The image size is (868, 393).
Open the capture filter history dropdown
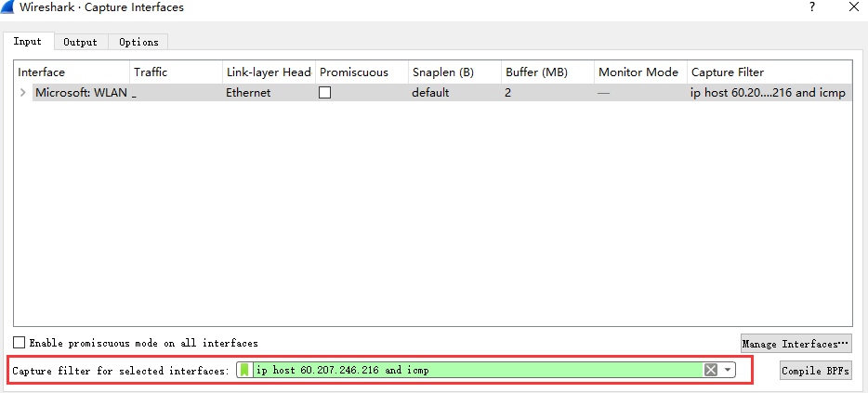[728, 370]
